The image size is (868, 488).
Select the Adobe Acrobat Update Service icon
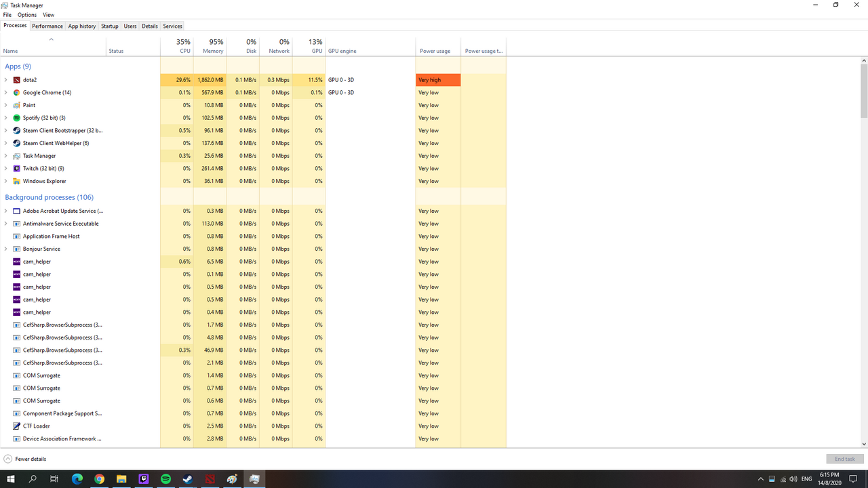pos(17,211)
